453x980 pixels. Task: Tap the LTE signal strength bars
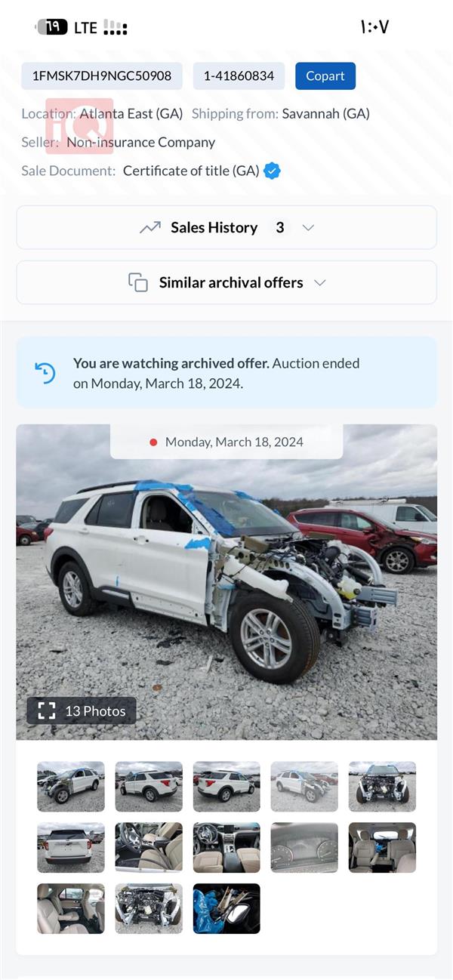coord(116,28)
